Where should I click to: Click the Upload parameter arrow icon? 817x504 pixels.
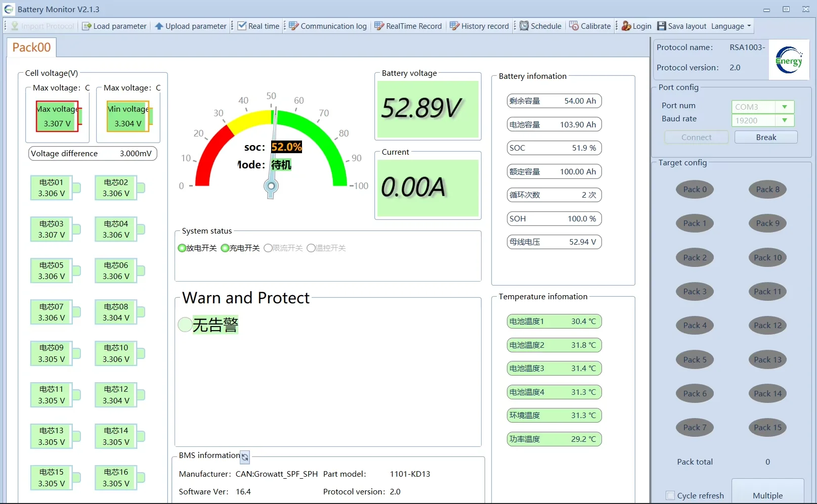point(159,26)
